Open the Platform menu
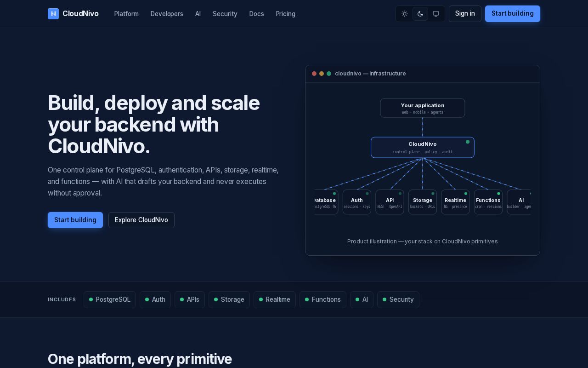The width and height of the screenshot is (588, 368). 126,14
